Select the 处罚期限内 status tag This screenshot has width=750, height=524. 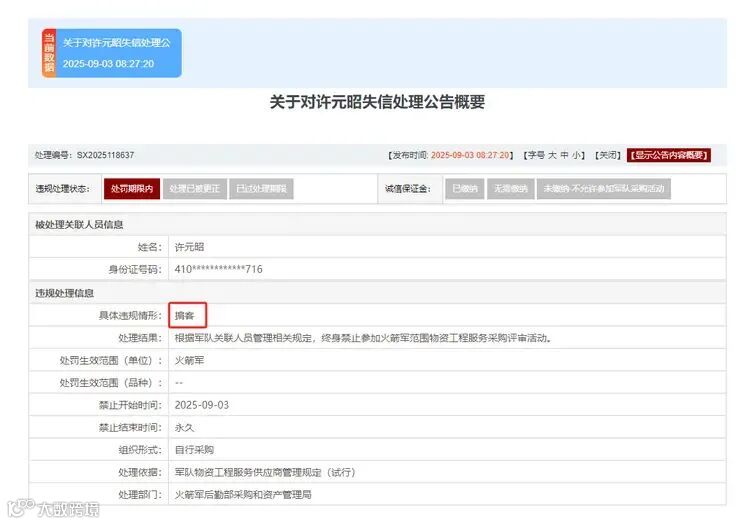coord(132,189)
